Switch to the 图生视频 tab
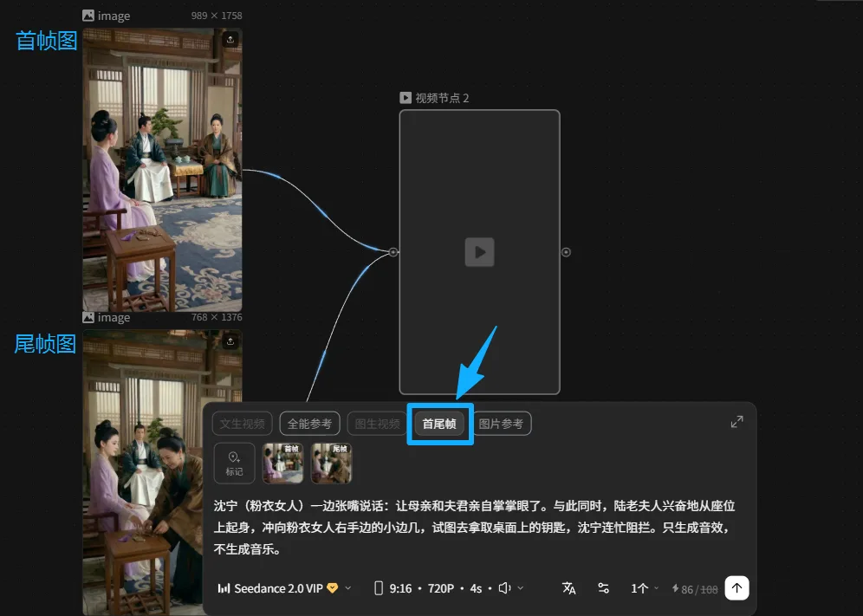The height and width of the screenshot is (616, 863). click(377, 424)
